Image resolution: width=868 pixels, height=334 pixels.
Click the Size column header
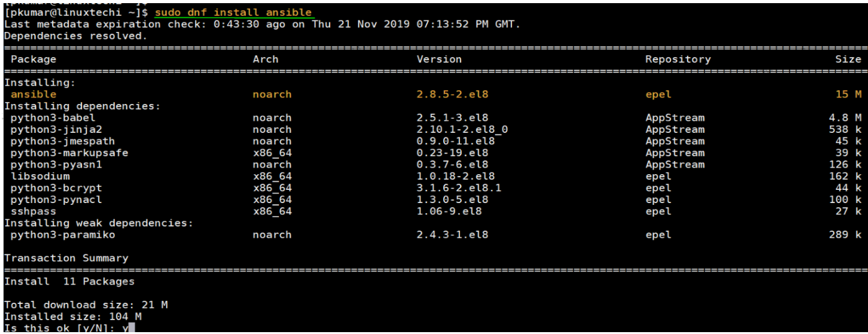pyautogui.click(x=848, y=59)
